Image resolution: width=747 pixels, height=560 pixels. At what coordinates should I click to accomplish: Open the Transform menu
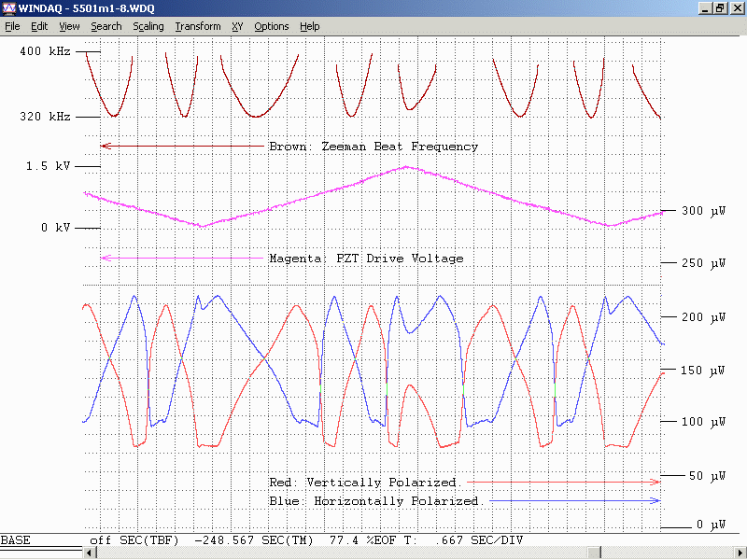(197, 26)
